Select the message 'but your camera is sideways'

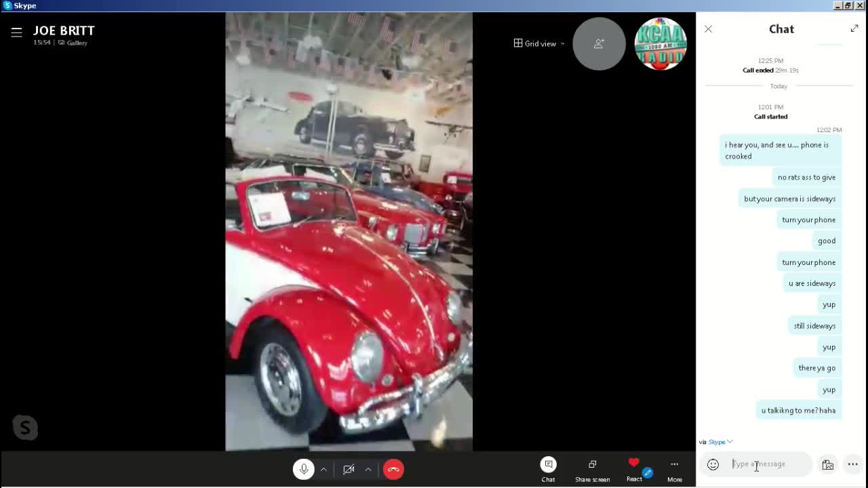(x=789, y=199)
